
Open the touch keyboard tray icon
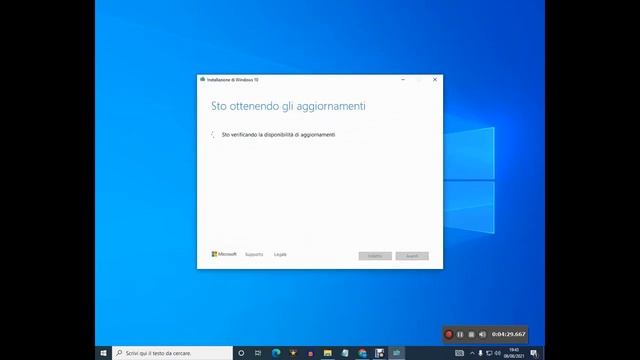click(x=460, y=353)
